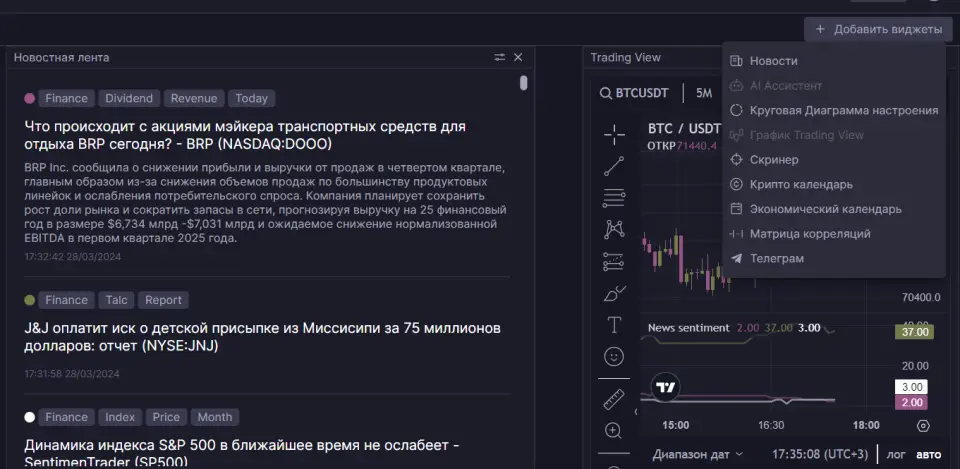This screenshot has height=469, width=960.
Task: Choose the Fibonacci retracement tool
Action: click(614, 198)
